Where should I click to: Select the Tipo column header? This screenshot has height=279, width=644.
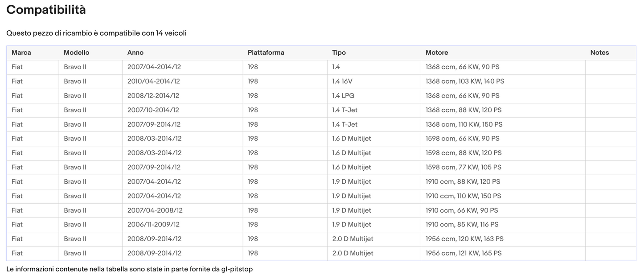pos(339,53)
